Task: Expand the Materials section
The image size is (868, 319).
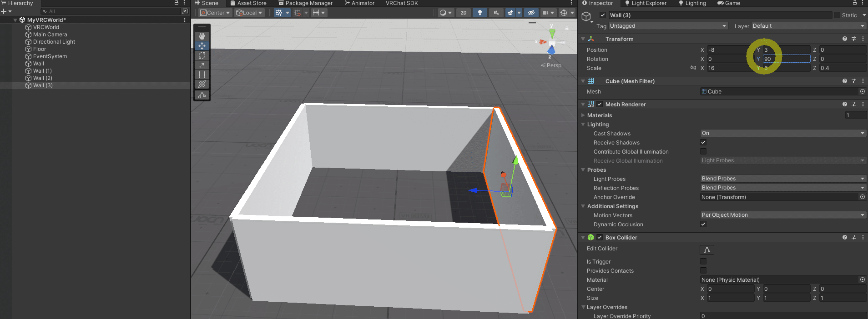Action: point(583,115)
